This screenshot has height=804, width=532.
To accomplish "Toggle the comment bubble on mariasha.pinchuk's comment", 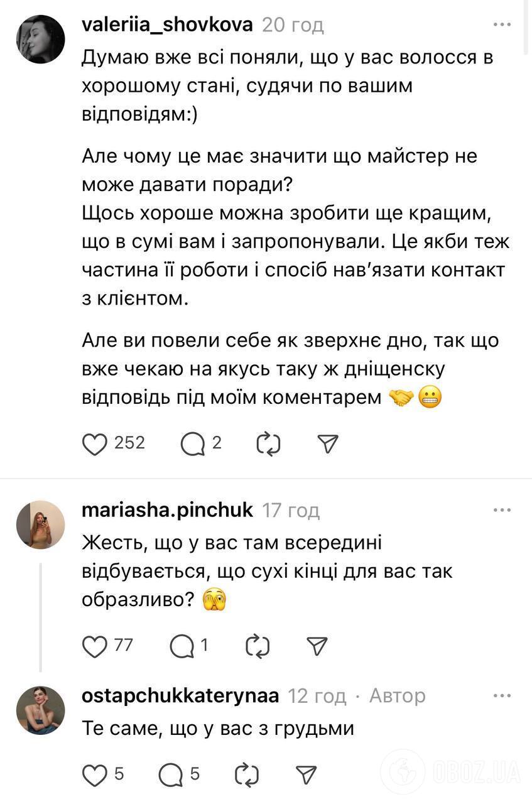I will point(185,645).
